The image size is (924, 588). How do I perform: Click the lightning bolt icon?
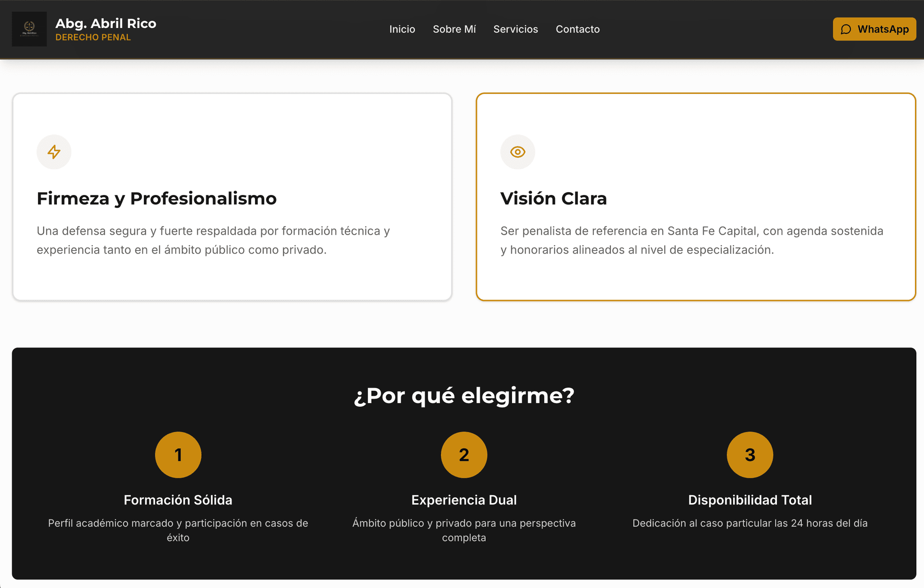click(54, 152)
